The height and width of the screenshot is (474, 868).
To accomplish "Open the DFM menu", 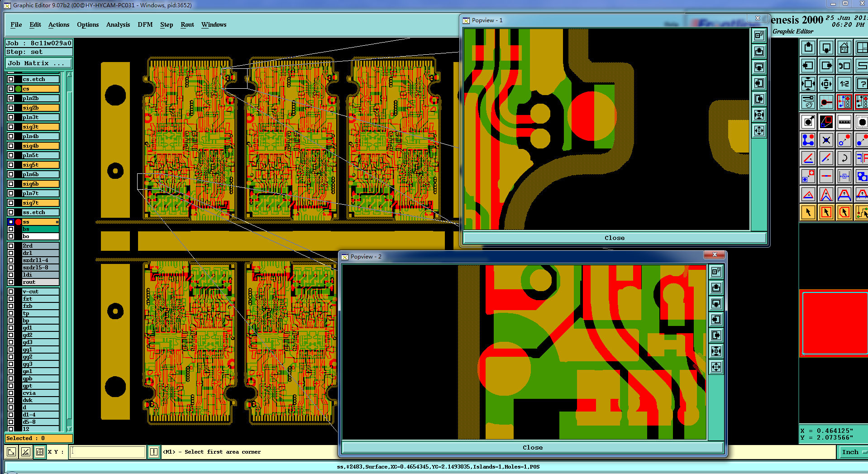I will [x=145, y=24].
